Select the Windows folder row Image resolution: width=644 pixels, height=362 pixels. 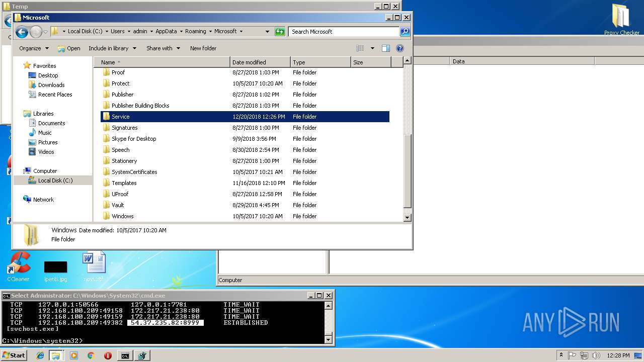point(245,216)
